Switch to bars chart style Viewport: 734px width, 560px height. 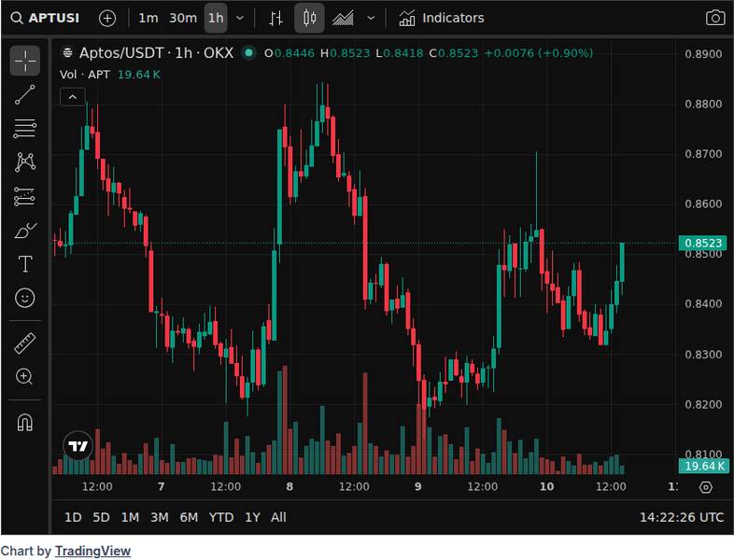275,18
